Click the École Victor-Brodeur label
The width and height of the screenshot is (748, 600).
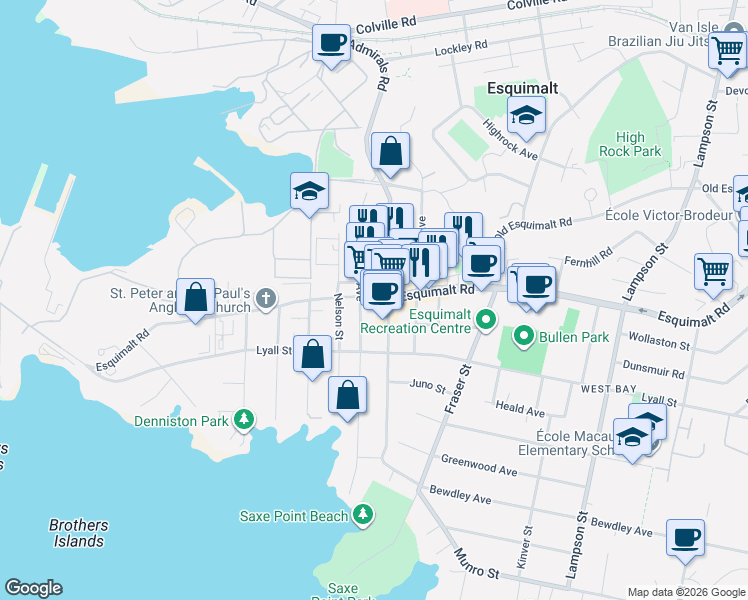(668, 216)
